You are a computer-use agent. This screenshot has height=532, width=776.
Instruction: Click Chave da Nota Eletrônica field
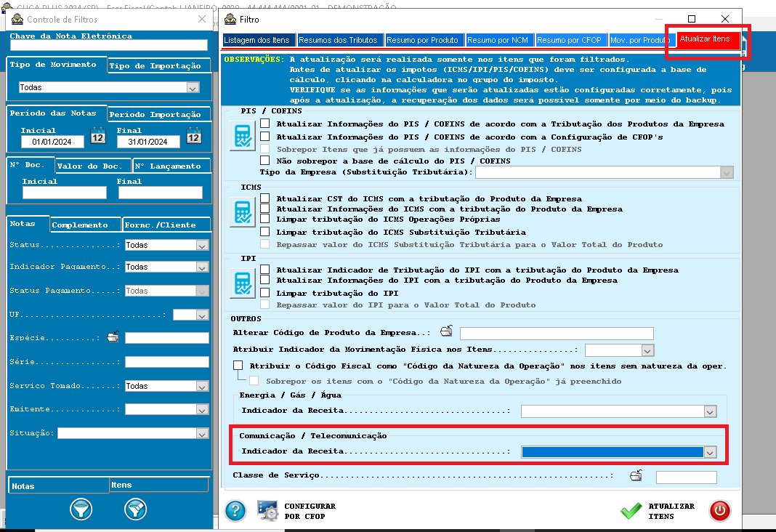click(109, 45)
